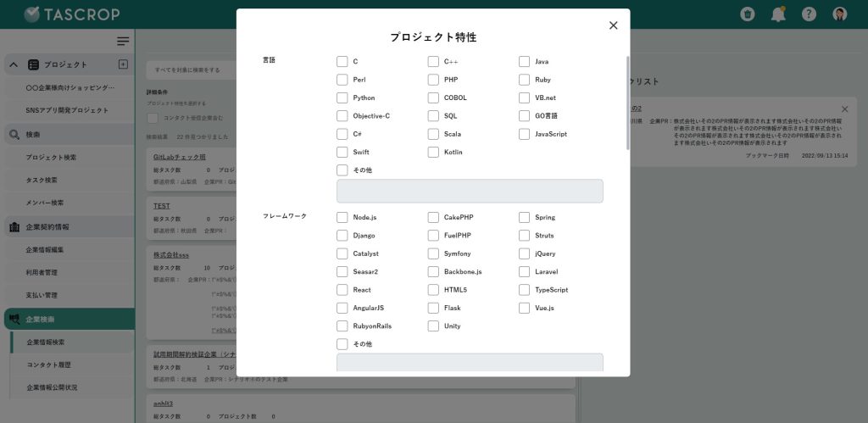Select the JavaScript checkbox
The height and width of the screenshot is (423, 868).
[x=524, y=134]
